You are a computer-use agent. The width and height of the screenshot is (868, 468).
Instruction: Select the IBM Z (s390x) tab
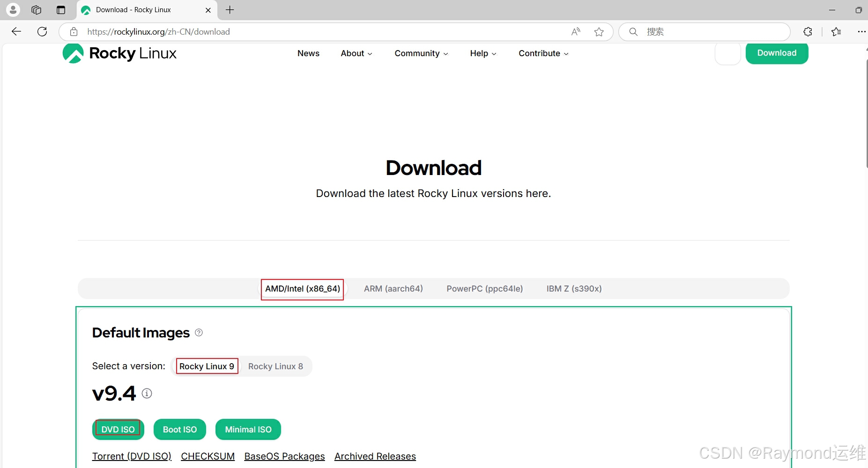click(x=574, y=289)
